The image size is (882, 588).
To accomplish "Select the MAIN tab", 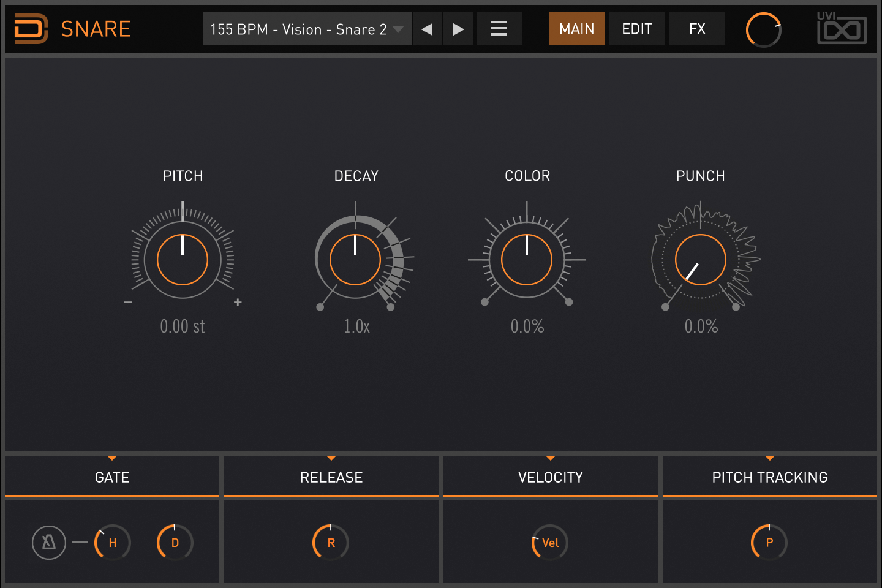I will point(577,29).
